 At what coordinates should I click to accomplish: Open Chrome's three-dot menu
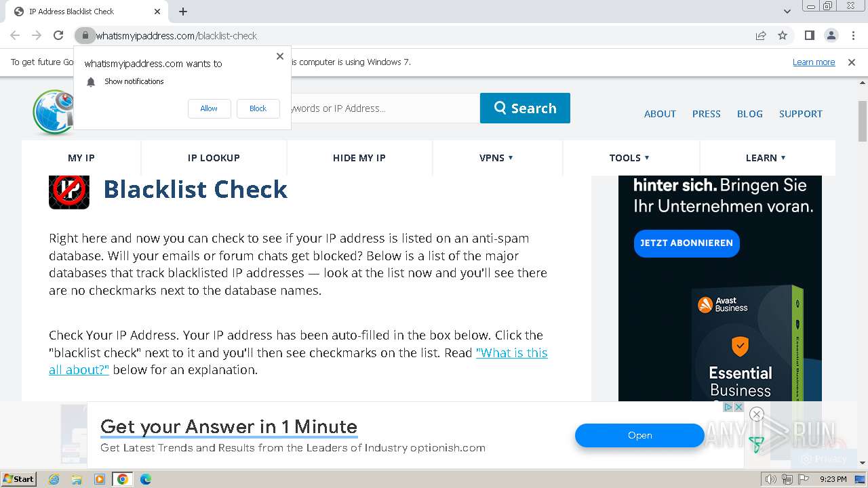pos(852,35)
